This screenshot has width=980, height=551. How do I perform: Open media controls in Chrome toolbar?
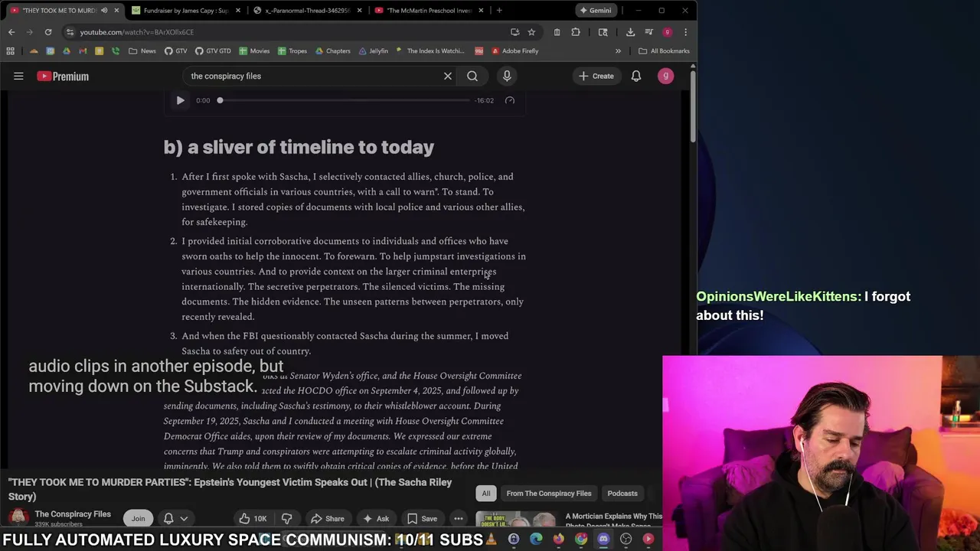point(648,32)
